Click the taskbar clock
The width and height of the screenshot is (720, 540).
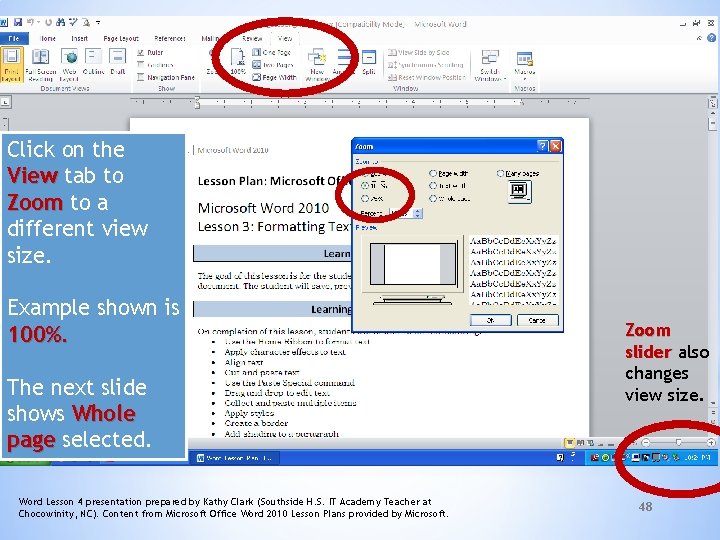697,457
